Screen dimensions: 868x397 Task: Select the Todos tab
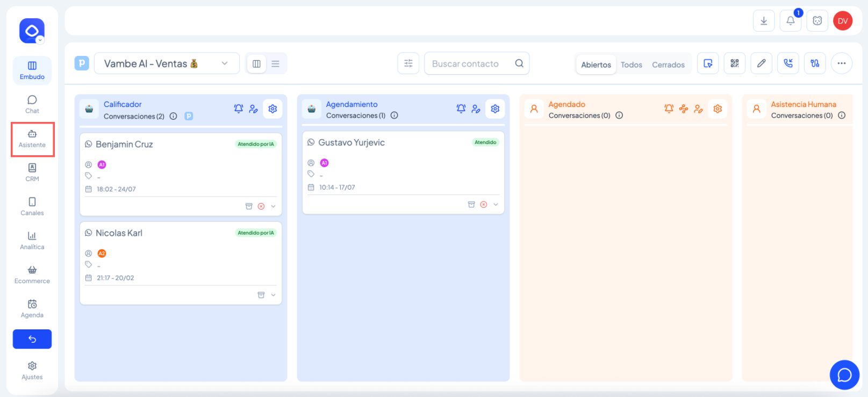[x=631, y=64]
